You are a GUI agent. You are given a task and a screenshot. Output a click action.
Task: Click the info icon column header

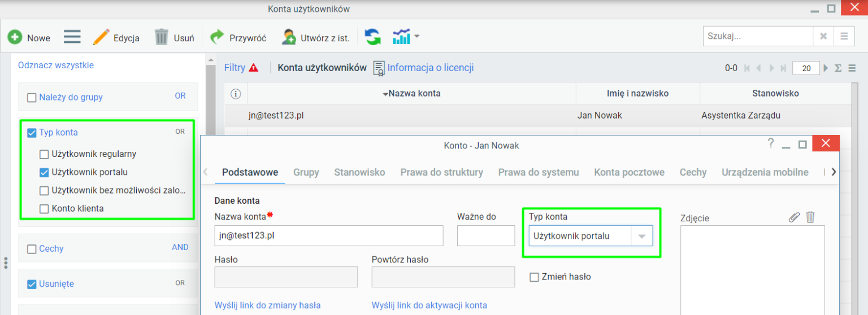coord(236,94)
